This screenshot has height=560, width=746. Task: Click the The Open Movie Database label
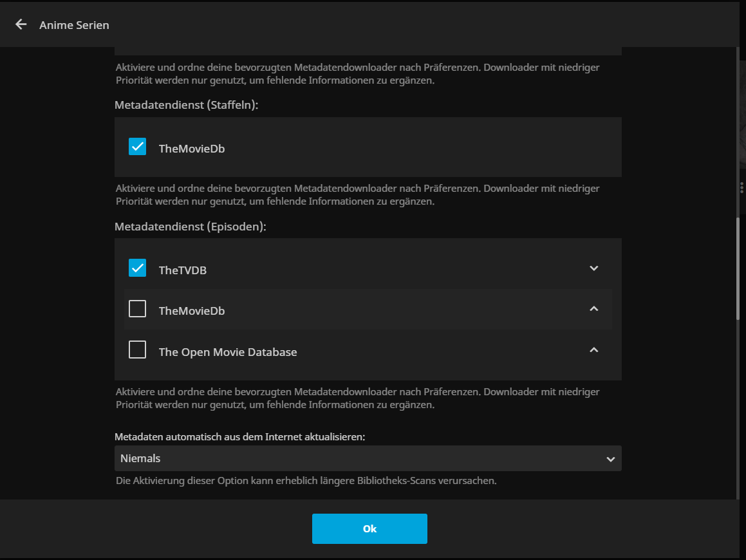pyautogui.click(x=228, y=352)
